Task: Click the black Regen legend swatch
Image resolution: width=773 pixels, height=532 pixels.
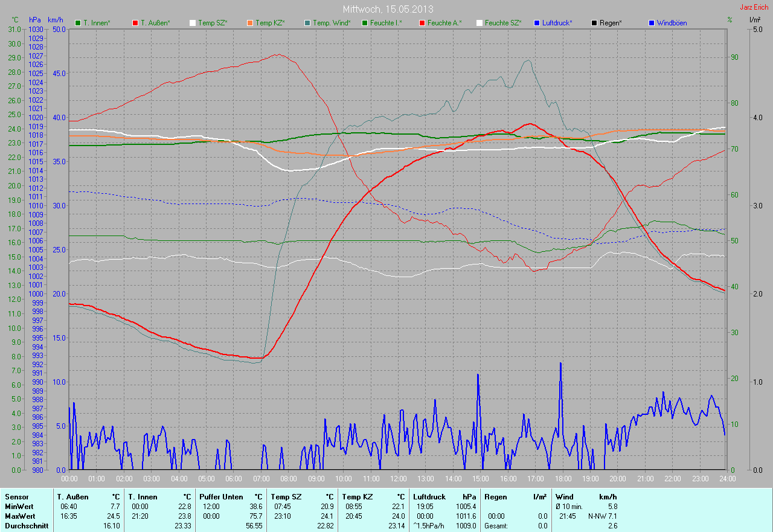Action: (594, 23)
